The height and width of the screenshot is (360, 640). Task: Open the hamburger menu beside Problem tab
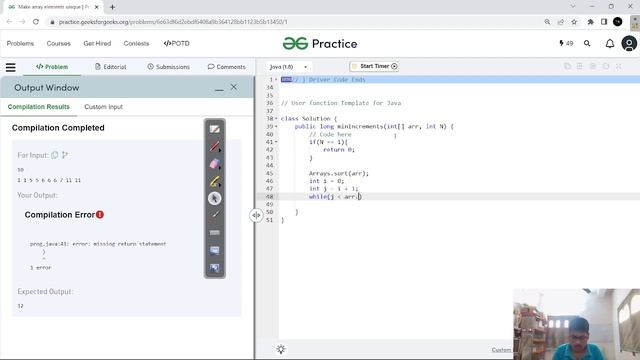pos(11,67)
